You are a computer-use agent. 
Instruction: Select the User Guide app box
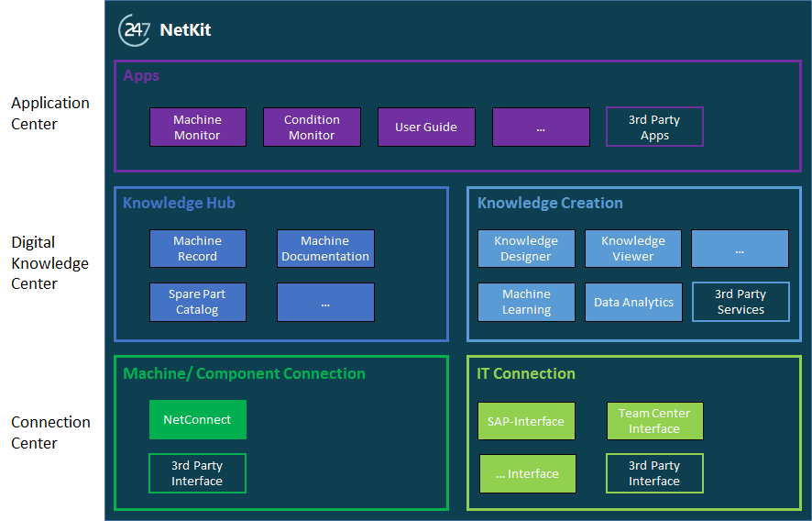pyautogui.click(x=426, y=127)
